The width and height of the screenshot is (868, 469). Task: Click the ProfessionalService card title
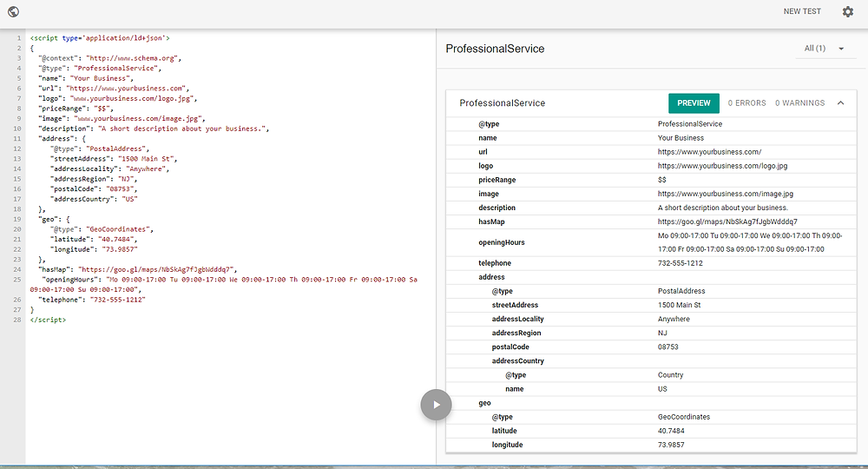click(x=502, y=103)
